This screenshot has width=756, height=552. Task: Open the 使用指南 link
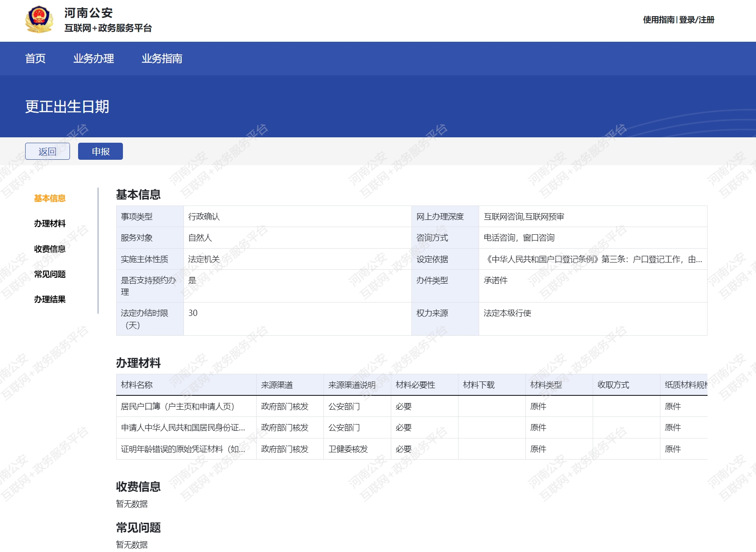point(658,20)
